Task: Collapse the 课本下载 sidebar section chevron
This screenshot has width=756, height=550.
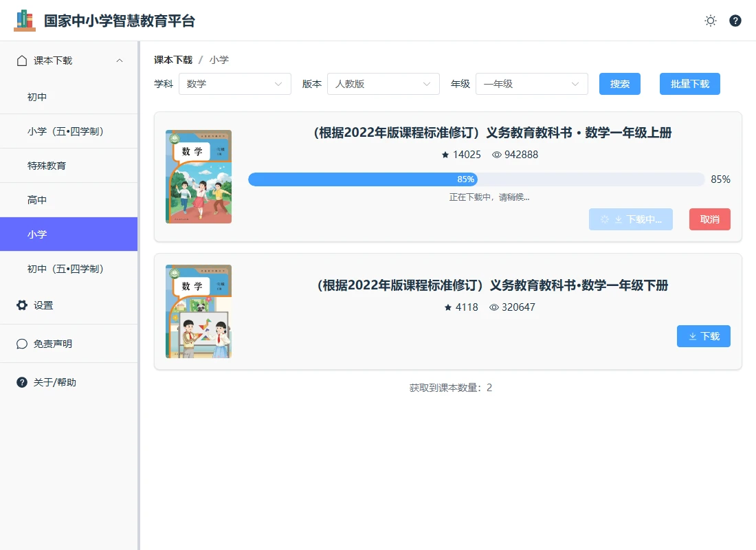Action: tap(120, 60)
